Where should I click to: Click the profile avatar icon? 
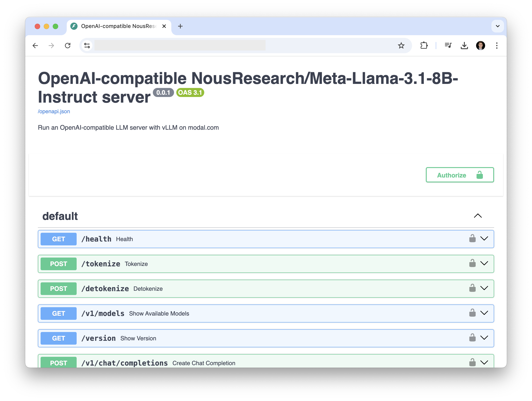click(x=480, y=46)
